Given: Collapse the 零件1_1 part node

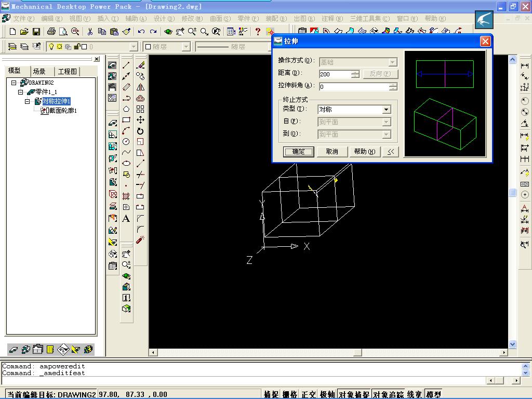Looking at the screenshot, I should pyautogui.click(x=20, y=92).
